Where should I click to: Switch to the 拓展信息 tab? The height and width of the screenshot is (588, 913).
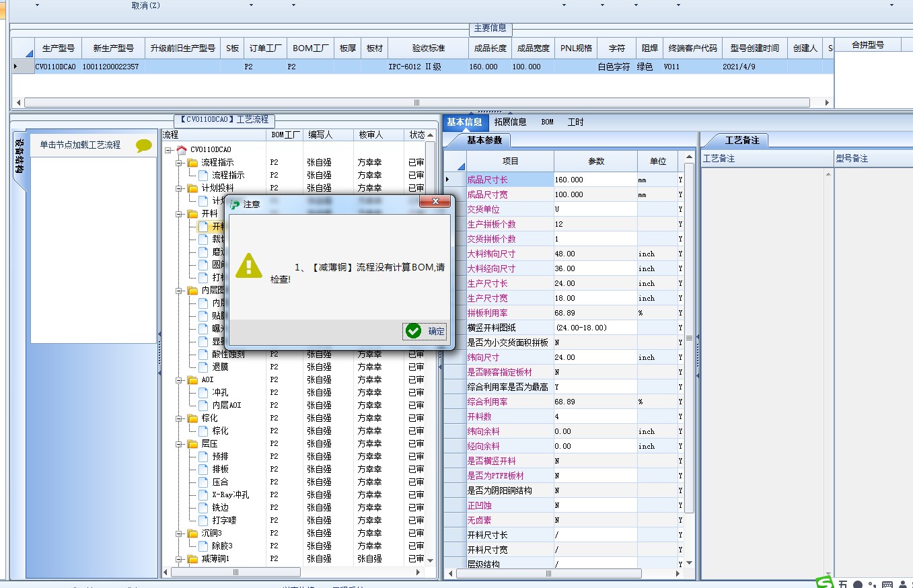[510, 122]
